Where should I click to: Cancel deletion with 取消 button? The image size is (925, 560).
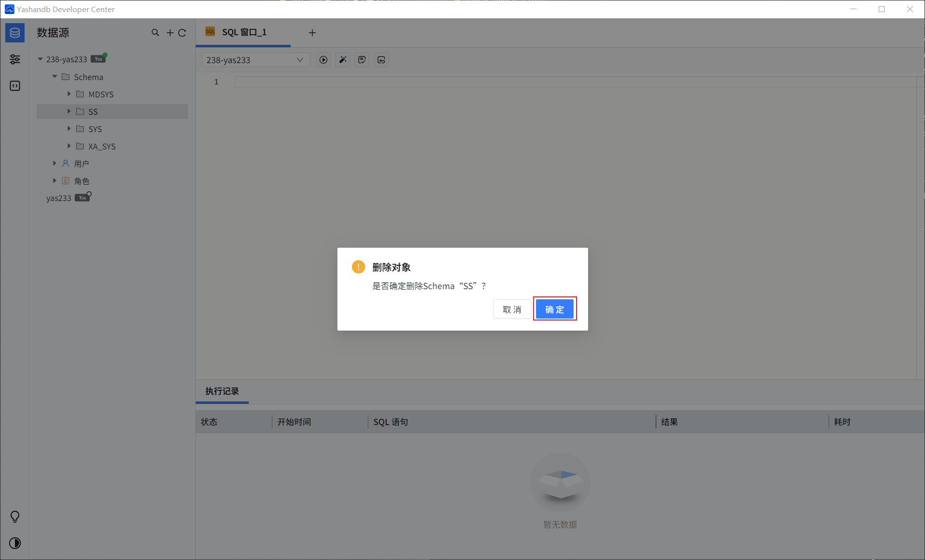[x=512, y=309]
